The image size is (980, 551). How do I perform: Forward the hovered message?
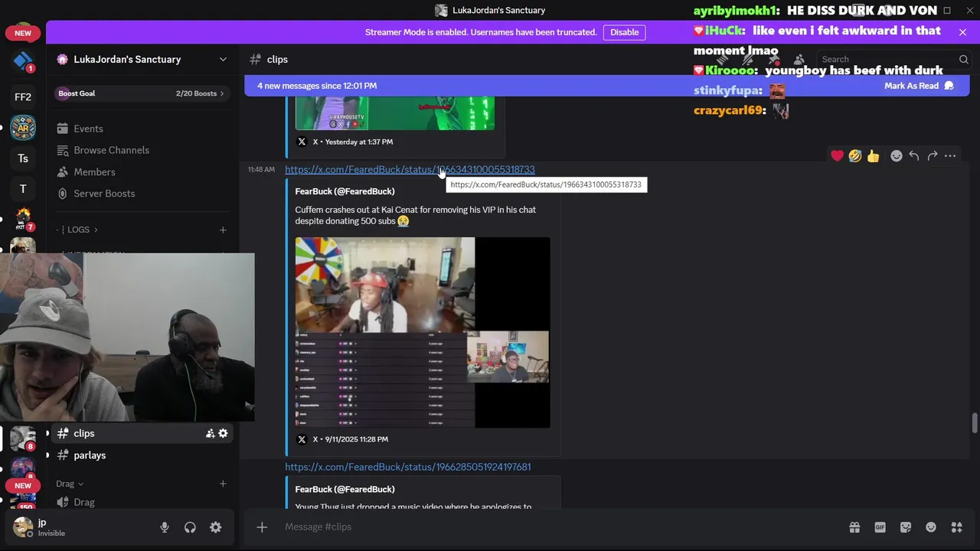tap(933, 156)
